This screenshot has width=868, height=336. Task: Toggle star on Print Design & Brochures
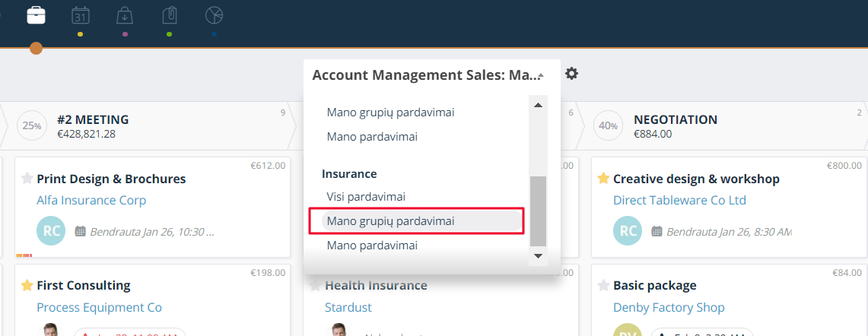click(x=27, y=178)
